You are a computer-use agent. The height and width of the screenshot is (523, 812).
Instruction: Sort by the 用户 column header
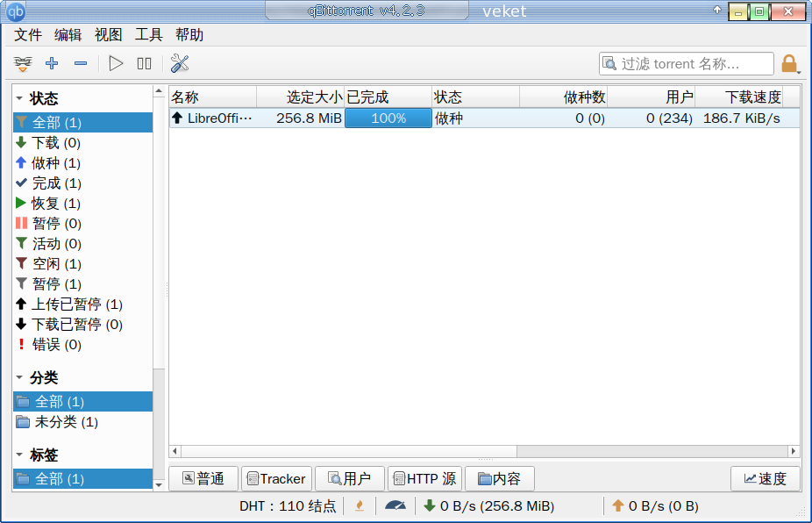tap(651, 97)
